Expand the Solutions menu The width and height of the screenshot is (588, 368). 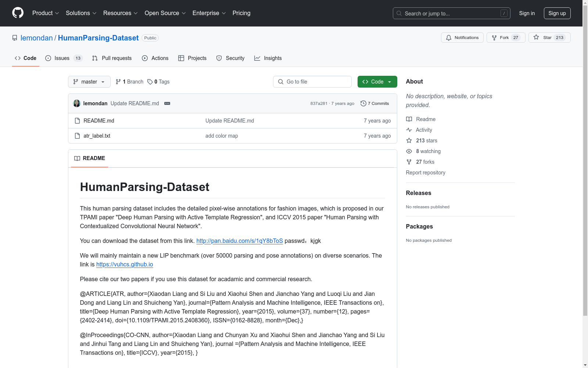(x=81, y=13)
